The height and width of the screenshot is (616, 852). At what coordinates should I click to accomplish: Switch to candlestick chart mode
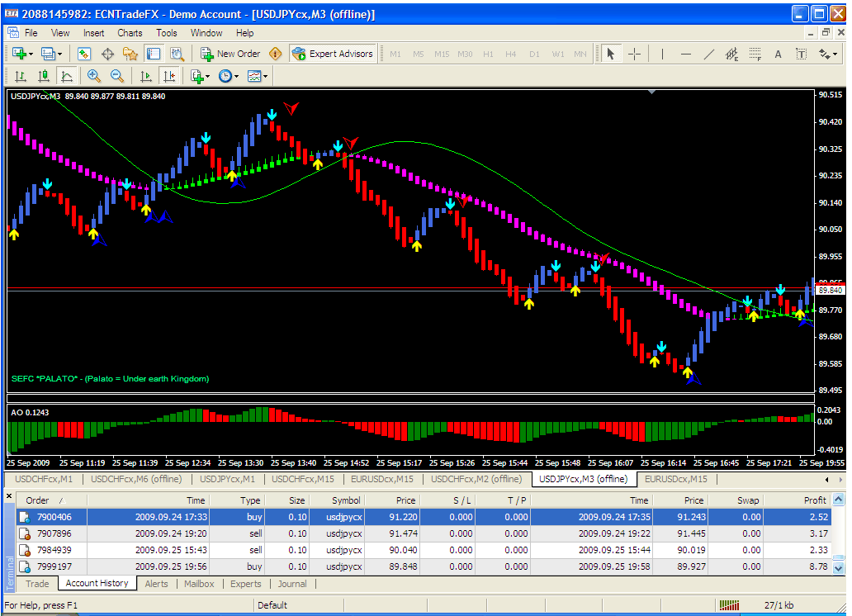pos(44,76)
